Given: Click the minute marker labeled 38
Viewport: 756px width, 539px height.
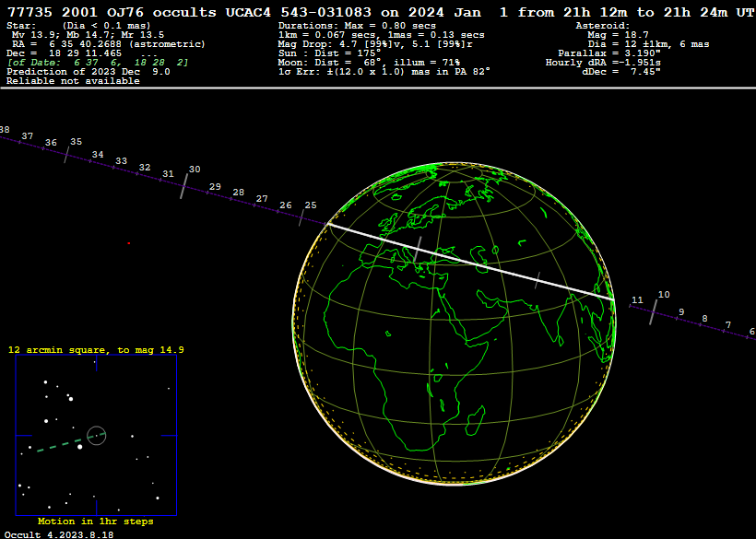Looking at the screenshot, I should [x=5, y=130].
